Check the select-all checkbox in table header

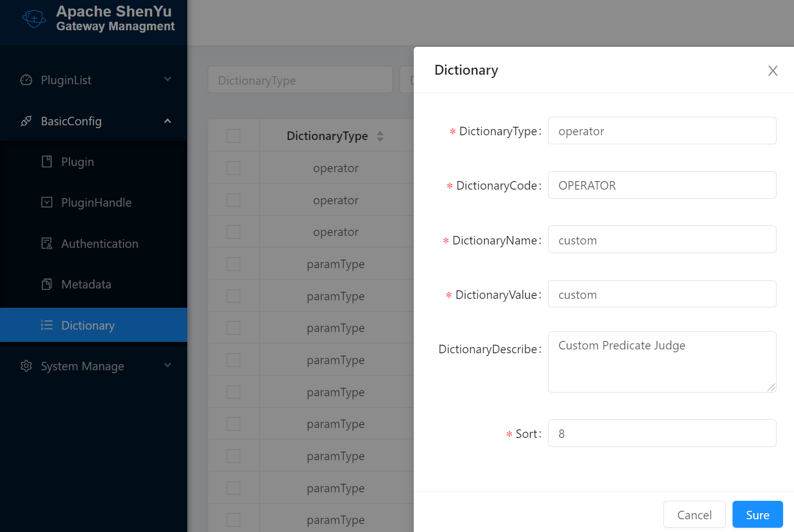click(x=233, y=135)
